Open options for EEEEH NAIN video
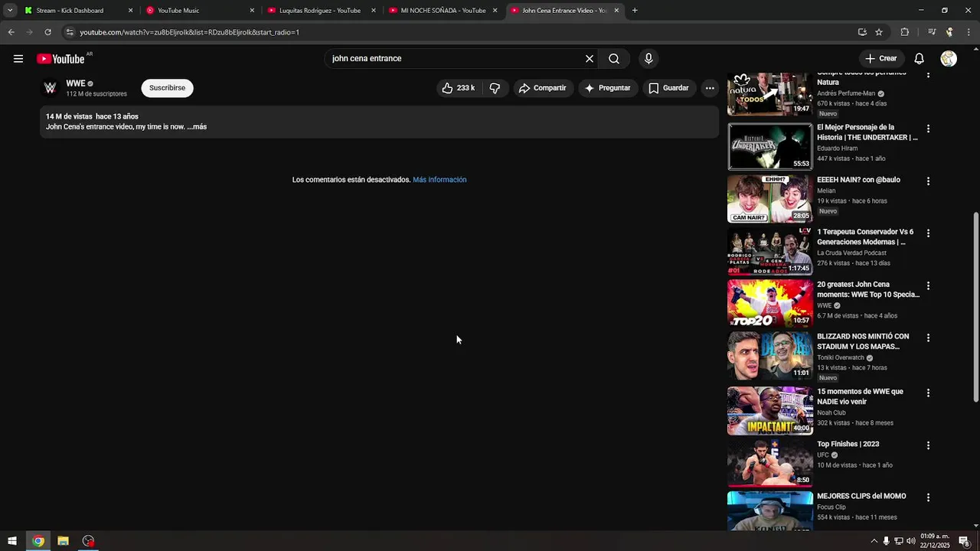 (928, 181)
